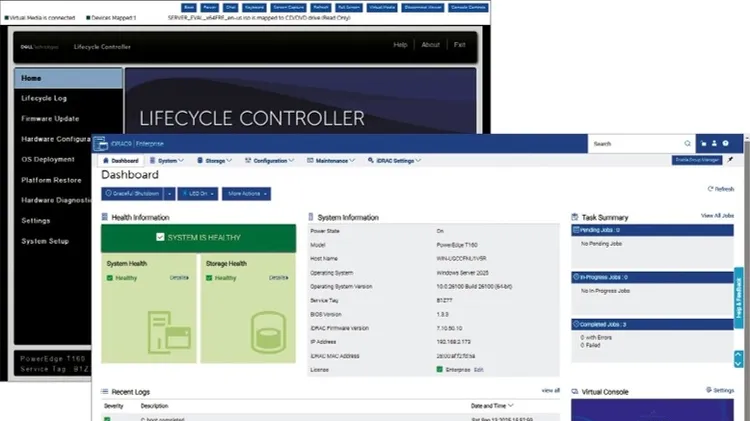Viewport: 750px width, 421px height.
Task: Click the search magnifier icon
Action: (x=687, y=144)
